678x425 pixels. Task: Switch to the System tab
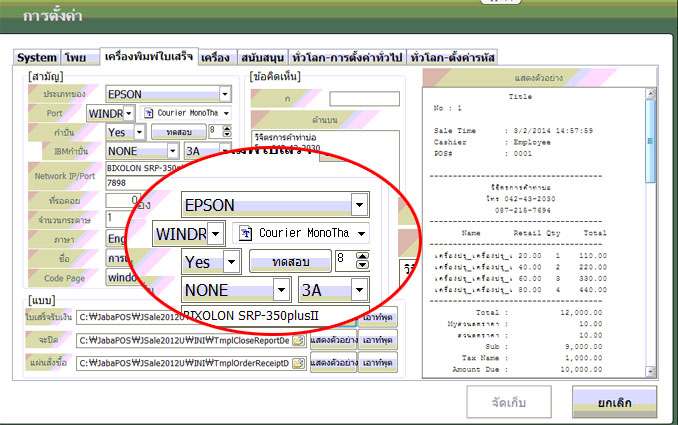click(37, 58)
